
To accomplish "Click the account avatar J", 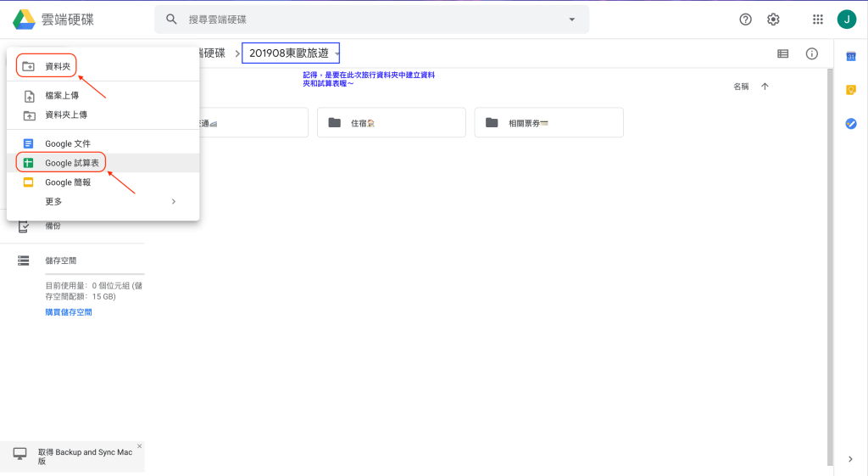I will [x=846, y=20].
